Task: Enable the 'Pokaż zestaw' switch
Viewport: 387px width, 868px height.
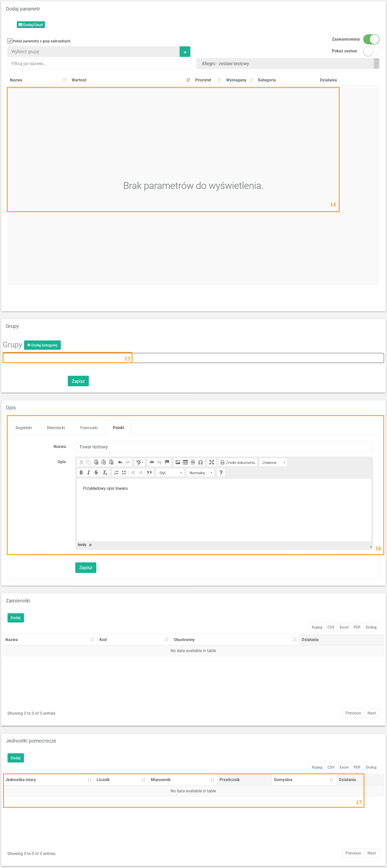Action: 371,51
